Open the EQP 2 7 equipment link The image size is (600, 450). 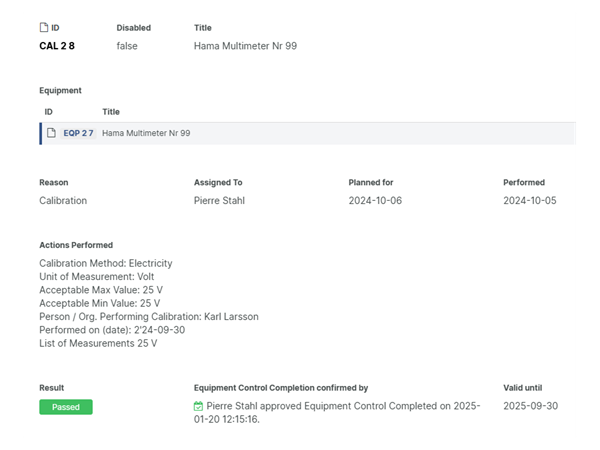(78, 133)
